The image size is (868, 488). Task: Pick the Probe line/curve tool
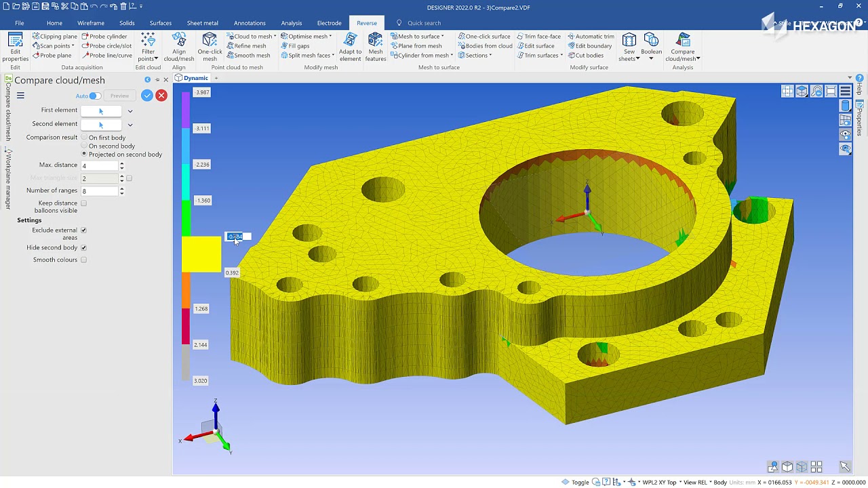tap(106, 56)
